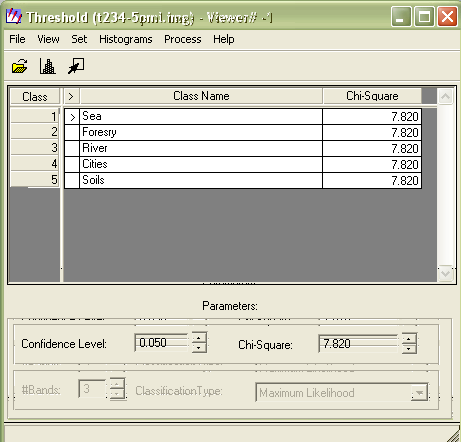Select row number 5 in Class column
Screen dimensions: 461x442
[35, 180]
